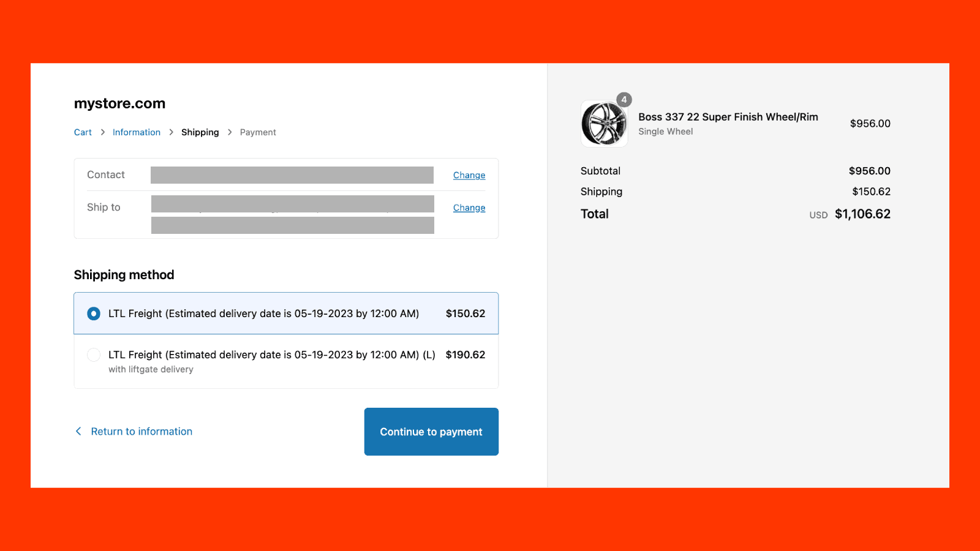The width and height of the screenshot is (980, 551).
Task: Click the quantity badge showing 4
Action: pos(624,99)
